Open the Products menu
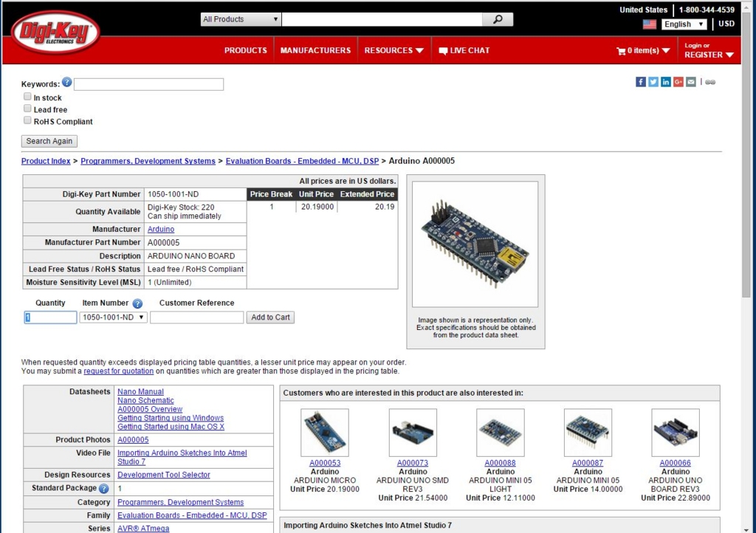Image resolution: width=756 pixels, height=533 pixels. [x=245, y=51]
